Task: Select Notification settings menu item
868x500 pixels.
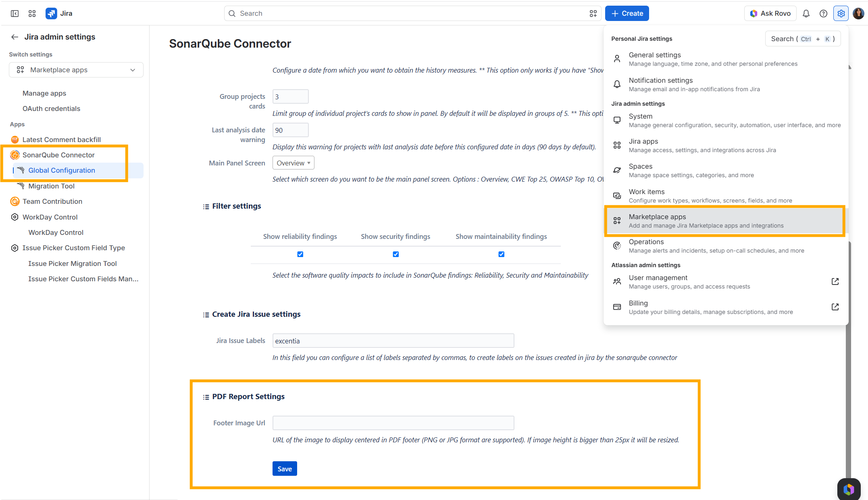Action: [x=726, y=84]
